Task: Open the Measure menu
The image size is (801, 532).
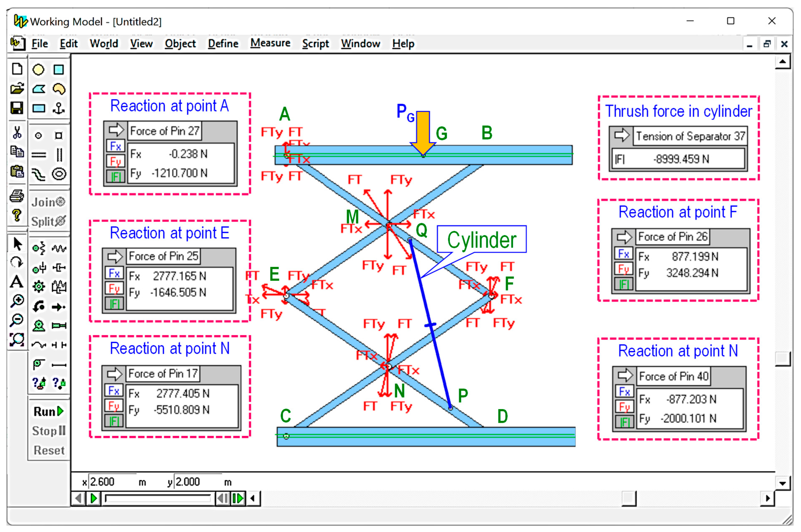Action: tap(270, 43)
